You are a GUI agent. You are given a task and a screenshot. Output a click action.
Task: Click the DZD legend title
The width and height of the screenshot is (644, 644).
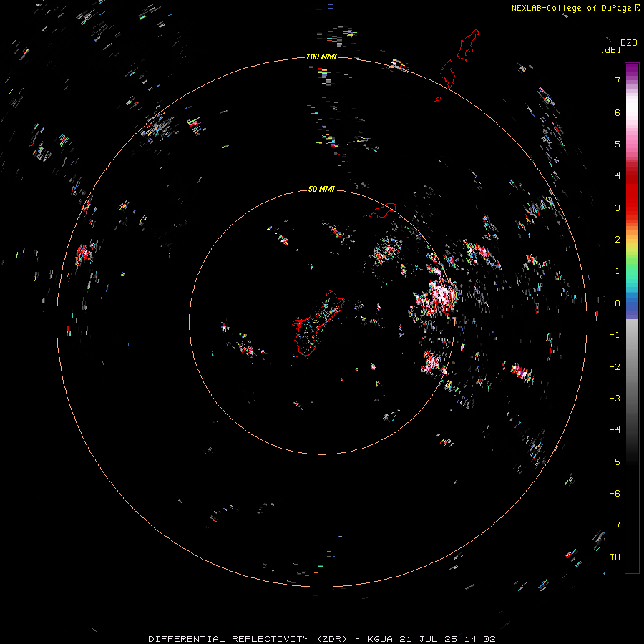click(x=629, y=43)
